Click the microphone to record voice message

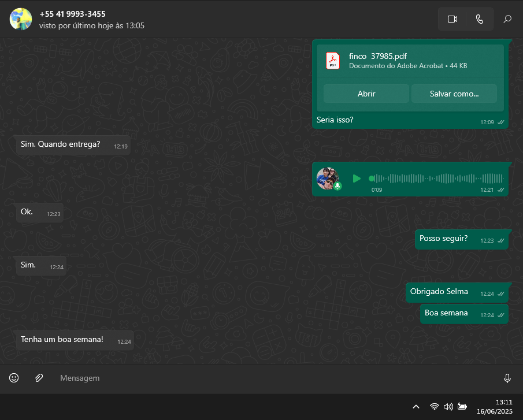507,378
